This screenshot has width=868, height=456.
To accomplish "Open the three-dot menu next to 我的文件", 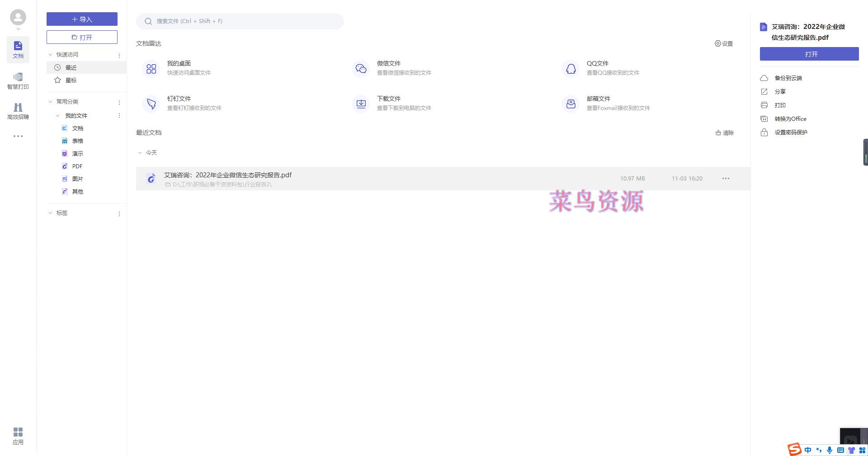I will coord(119,115).
